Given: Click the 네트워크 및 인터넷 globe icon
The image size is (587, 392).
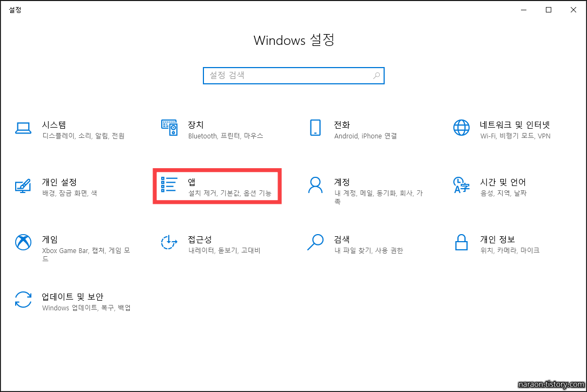Looking at the screenshot, I should click(x=461, y=128).
